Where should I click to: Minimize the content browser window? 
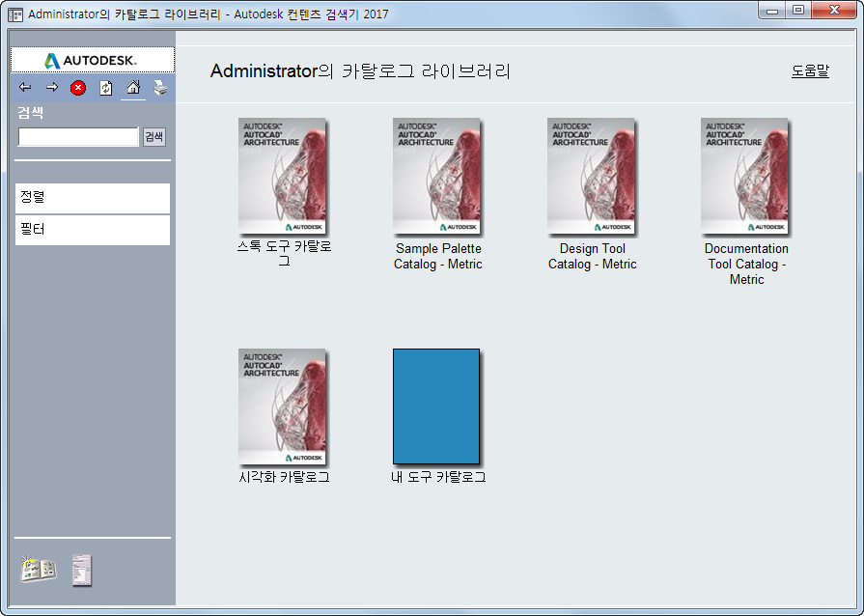pos(772,11)
